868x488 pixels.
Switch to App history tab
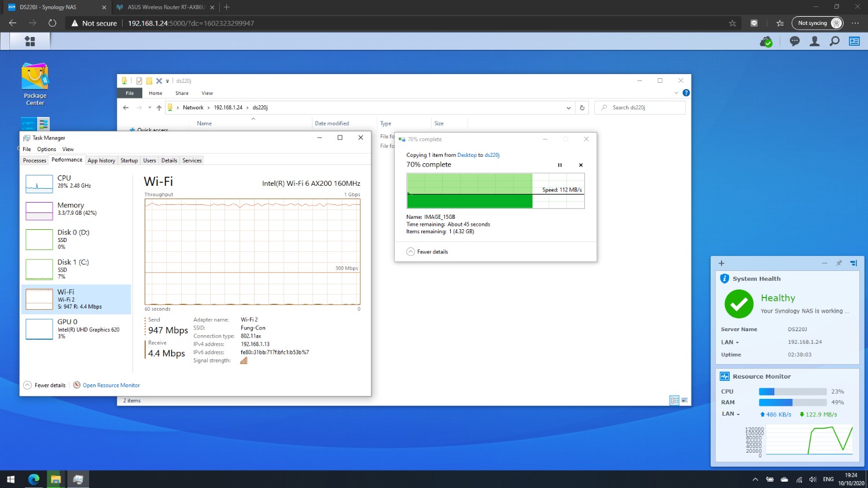(101, 160)
